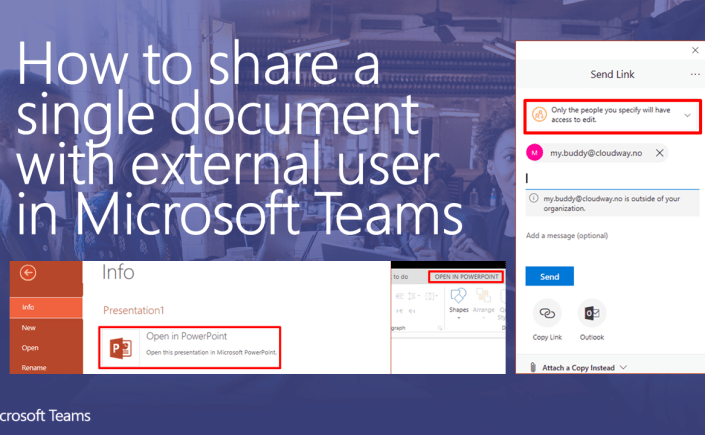Choose New from the backstage menu
Image resolution: width=705 pixels, height=435 pixels.
click(x=30, y=327)
